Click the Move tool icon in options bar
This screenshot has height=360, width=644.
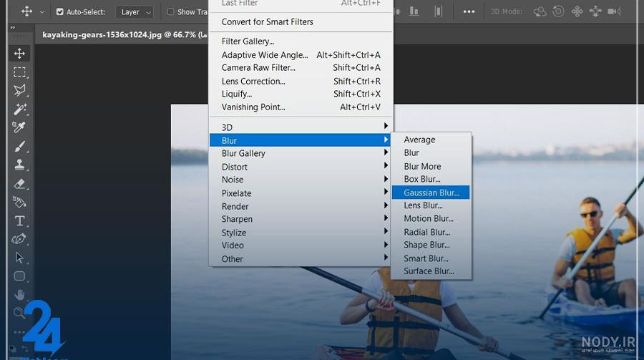(26, 11)
